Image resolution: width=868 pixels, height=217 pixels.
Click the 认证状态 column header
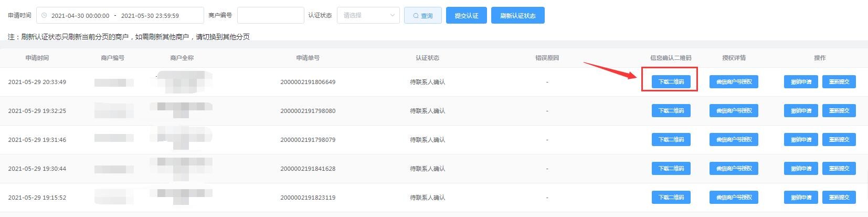click(x=427, y=58)
